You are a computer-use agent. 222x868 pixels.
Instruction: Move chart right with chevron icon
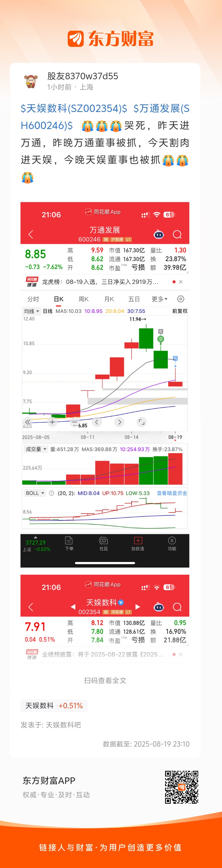click(120, 422)
